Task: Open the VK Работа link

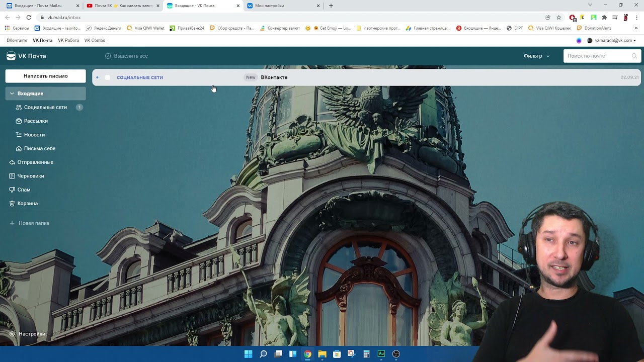Action: pos(68,41)
